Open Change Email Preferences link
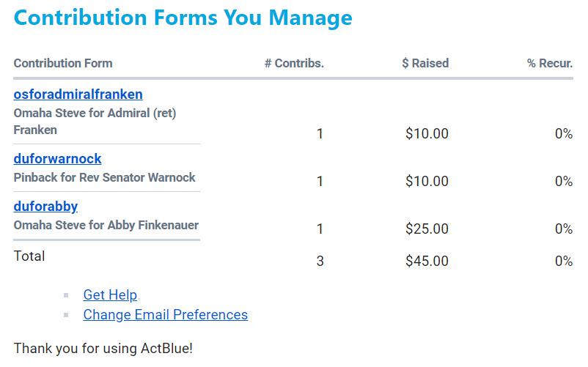Viewport: 588px width, 367px height. pos(165,315)
